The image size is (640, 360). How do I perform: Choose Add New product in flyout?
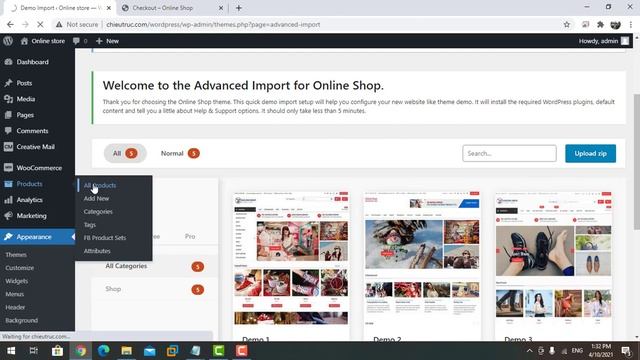(x=96, y=198)
